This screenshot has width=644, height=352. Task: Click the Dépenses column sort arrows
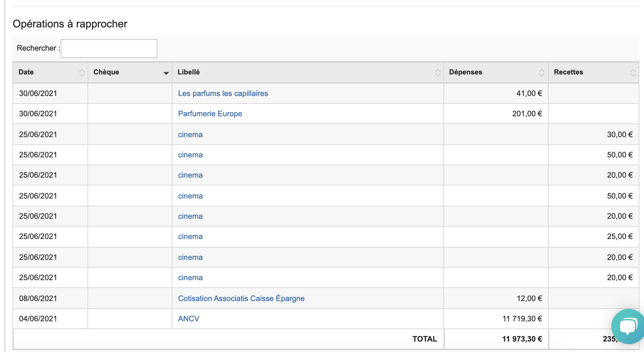click(x=541, y=72)
